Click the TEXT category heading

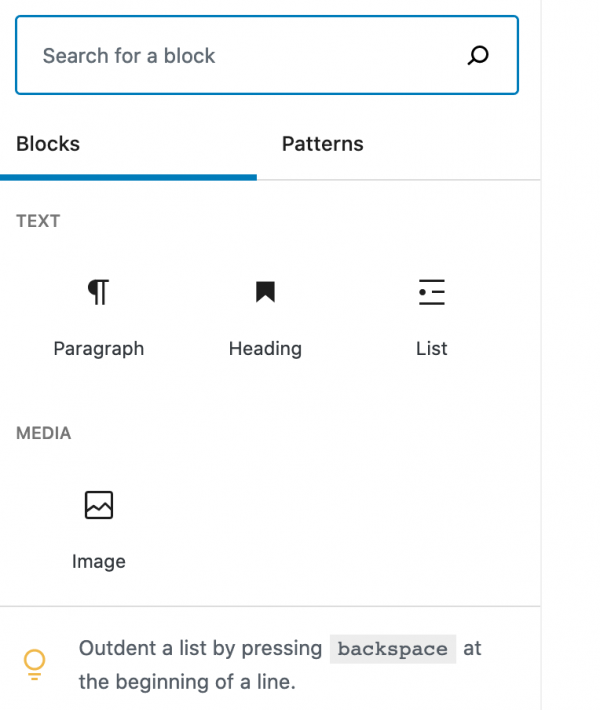coord(38,221)
